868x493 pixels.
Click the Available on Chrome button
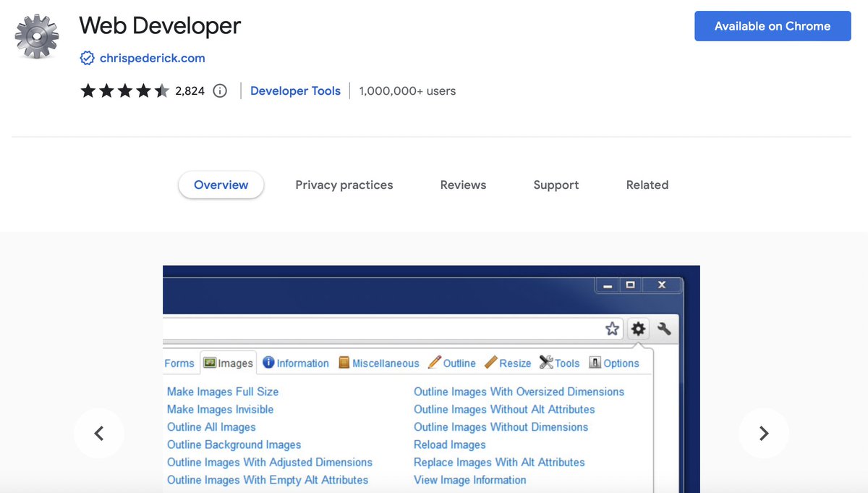[773, 25]
